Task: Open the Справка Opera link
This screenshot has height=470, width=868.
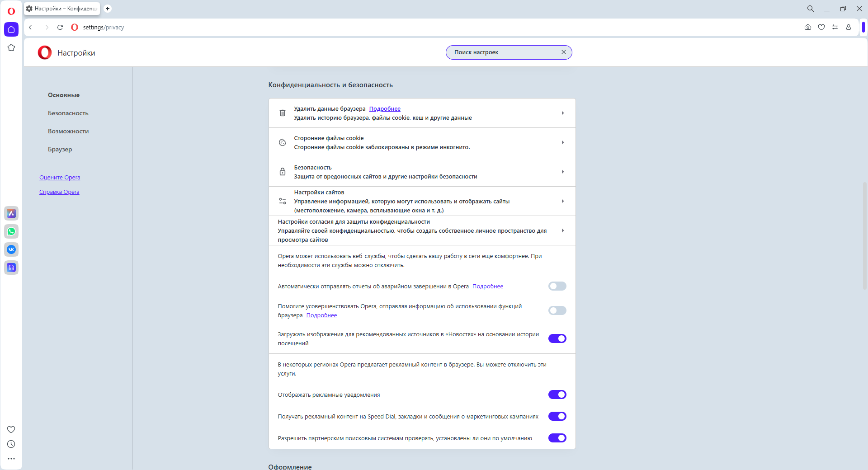Action: tap(59, 192)
